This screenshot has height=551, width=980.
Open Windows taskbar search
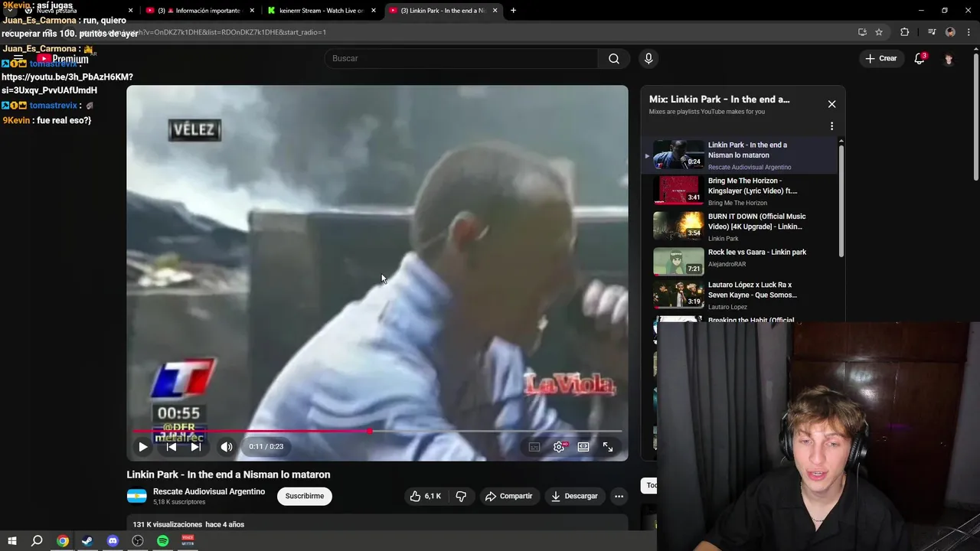coord(37,541)
